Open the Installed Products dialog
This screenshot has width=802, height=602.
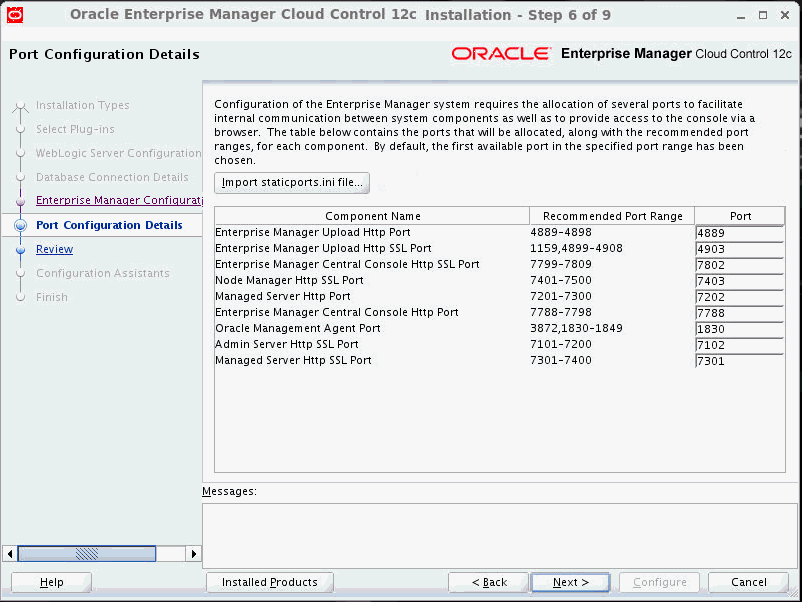(270, 582)
